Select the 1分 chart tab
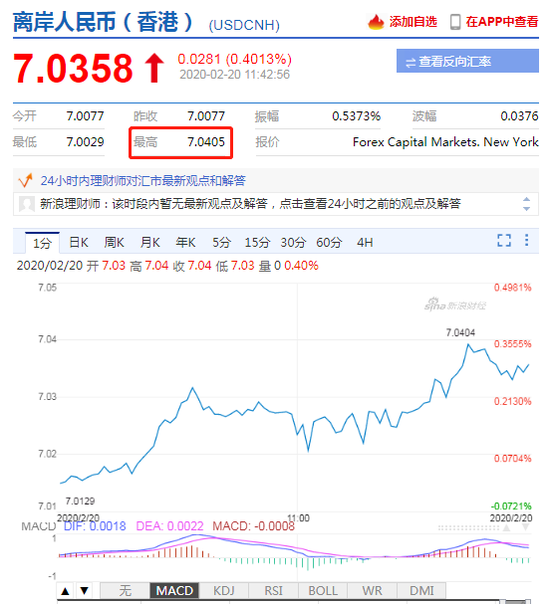550x604 pixels. (42, 243)
